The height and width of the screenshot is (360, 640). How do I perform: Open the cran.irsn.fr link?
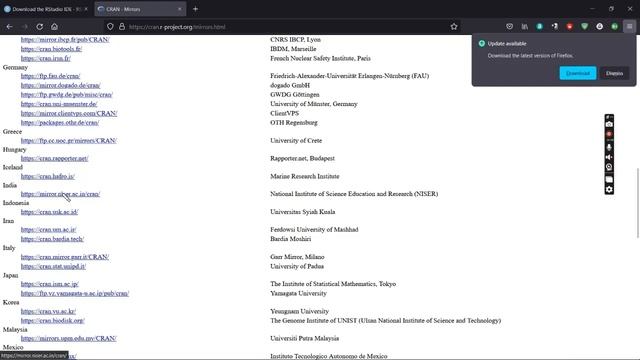46,58
